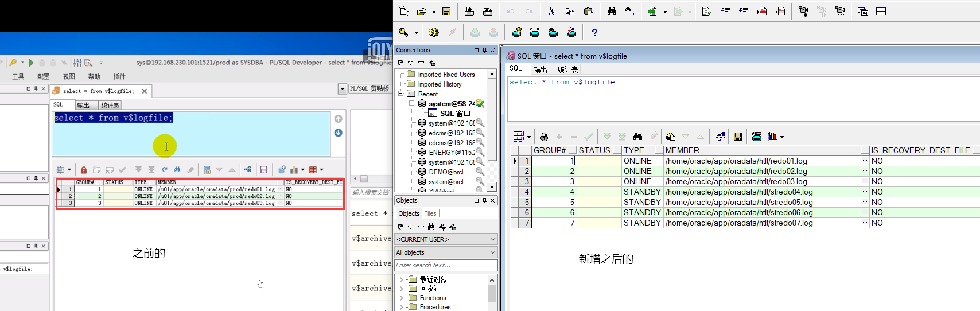Click the save results icon in right result toolbar
The height and width of the screenshot is (311, 980).
pyautogui.click(x=738, y=137)
